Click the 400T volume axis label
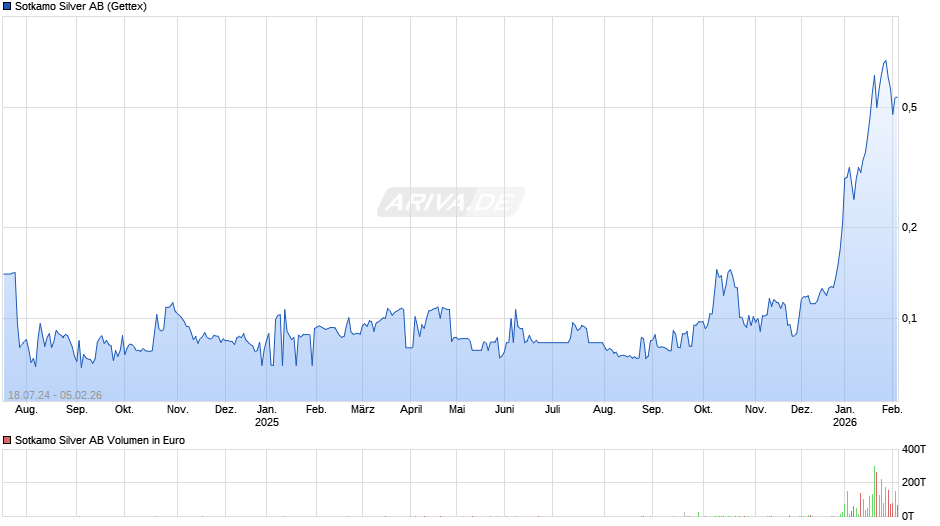Screen dimensions: 940x526 click(914, 449)
